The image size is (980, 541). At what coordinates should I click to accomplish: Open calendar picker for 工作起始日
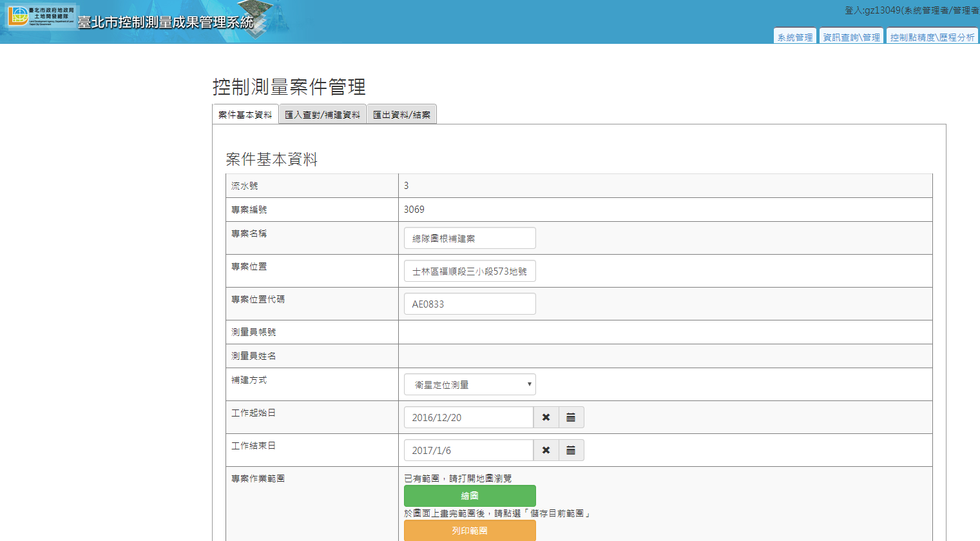coord(571,417)
